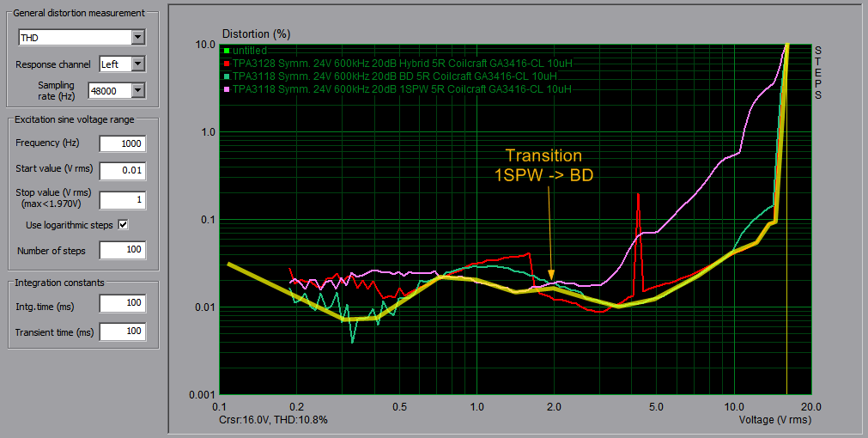Select the Start value (V rms) field
Image resolution: width=868 pixels, height=438 pixels.
coord(122,170)
